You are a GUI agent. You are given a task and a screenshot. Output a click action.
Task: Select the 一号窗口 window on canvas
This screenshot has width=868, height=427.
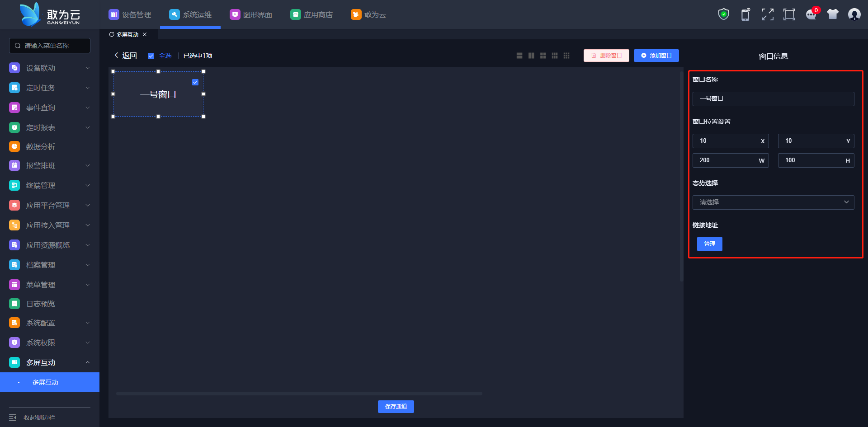click(158, 94)
